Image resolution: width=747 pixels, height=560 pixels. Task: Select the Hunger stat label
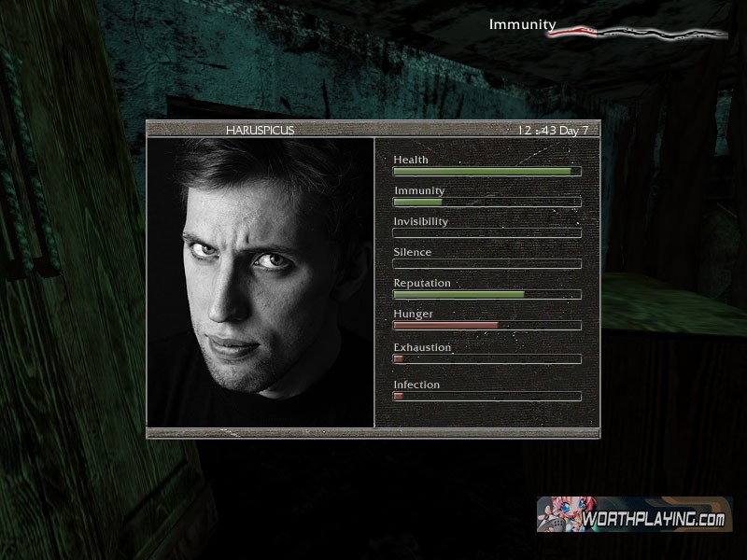click(x=413, y=314)
